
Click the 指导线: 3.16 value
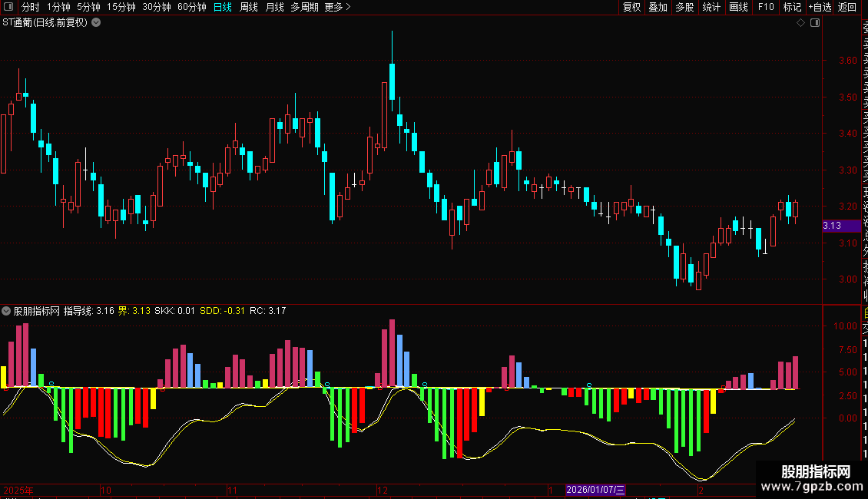click(x=88, y=311)
